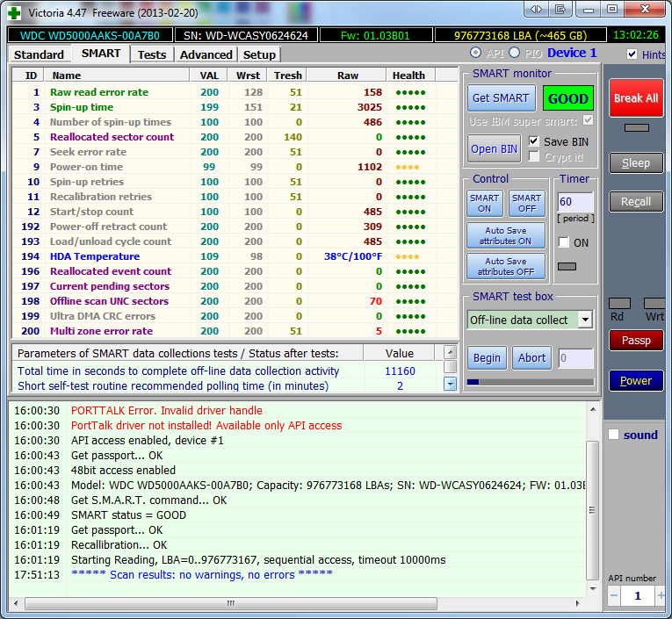Click the Timer period input field
672x619 pixels.
click(x=574, y=202)
